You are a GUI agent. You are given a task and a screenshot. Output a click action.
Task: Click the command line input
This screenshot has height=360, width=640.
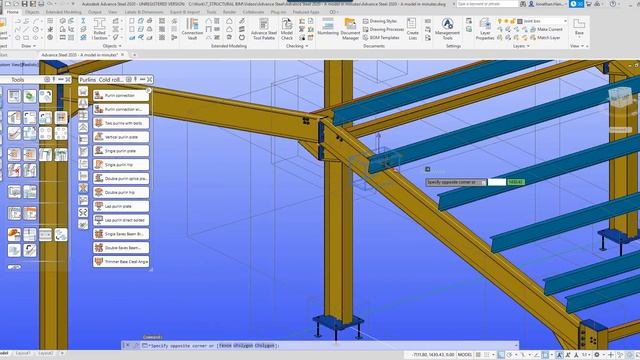pos(330,346)
